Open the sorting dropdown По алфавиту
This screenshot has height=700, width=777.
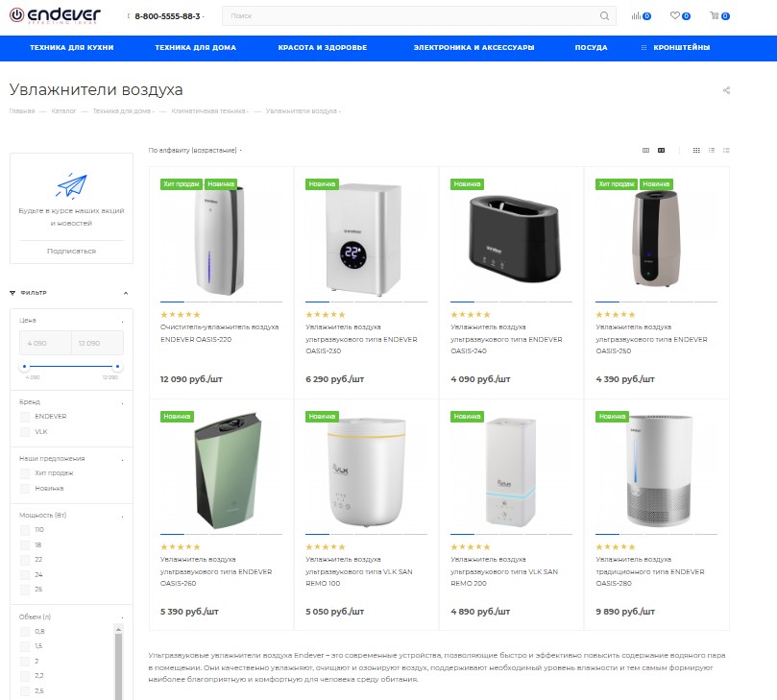click(x=195, y=150)
